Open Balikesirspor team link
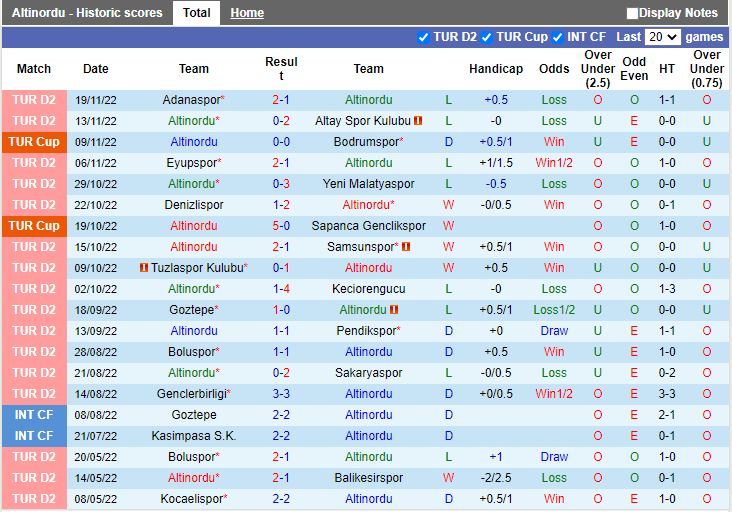732x512 pixels. (x=368, y=478)
